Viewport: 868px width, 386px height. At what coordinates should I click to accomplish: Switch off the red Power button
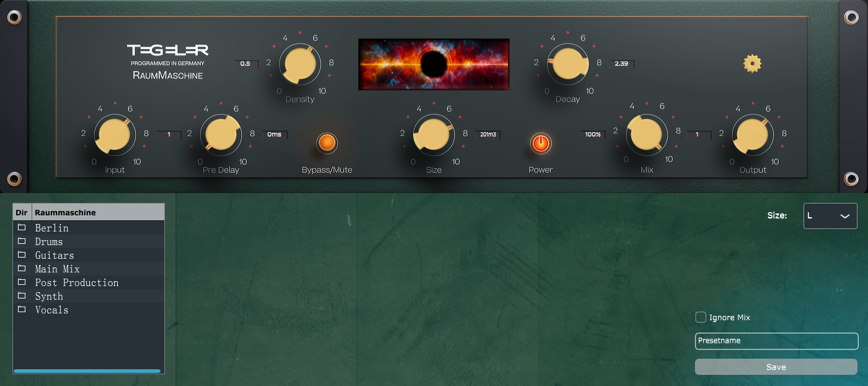click(x=541, y=143)
